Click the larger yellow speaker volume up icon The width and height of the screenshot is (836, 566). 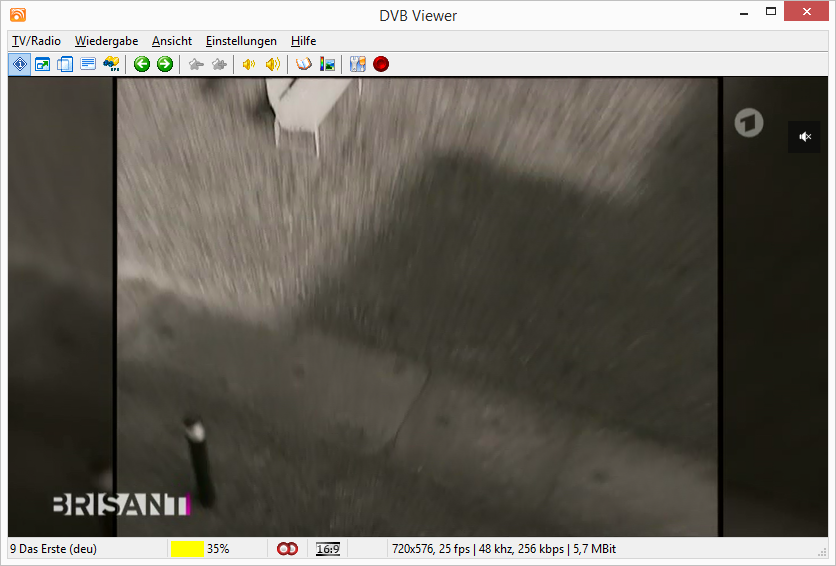point(272,64)
